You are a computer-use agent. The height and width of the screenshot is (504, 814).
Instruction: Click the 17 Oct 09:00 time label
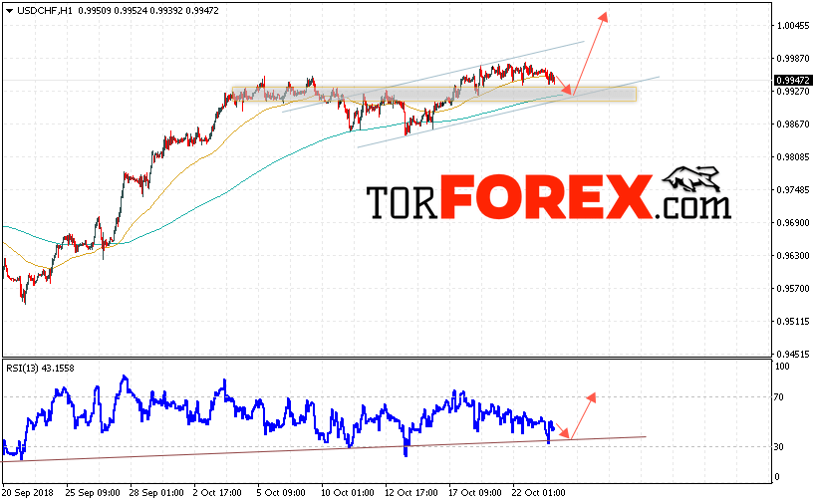(474, 493)
